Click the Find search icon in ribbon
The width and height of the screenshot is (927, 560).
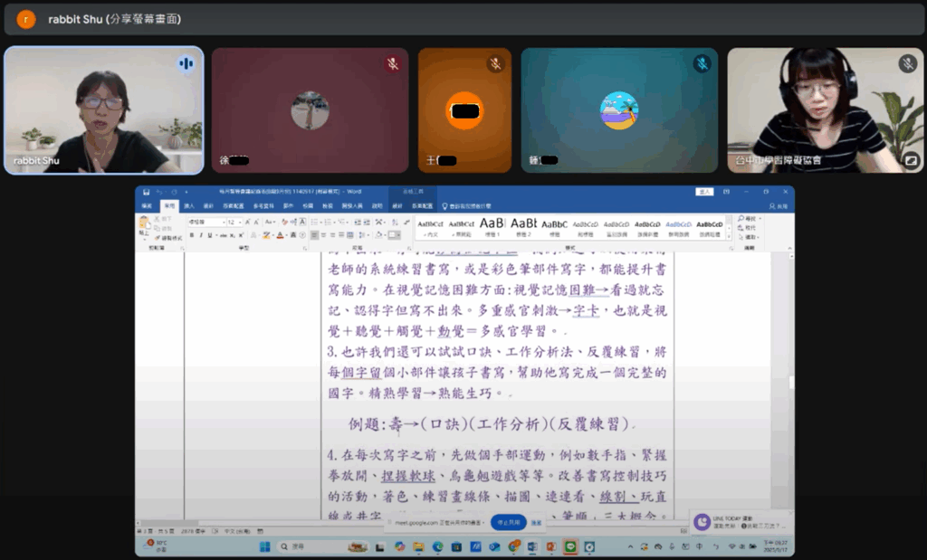coord(740,219)
